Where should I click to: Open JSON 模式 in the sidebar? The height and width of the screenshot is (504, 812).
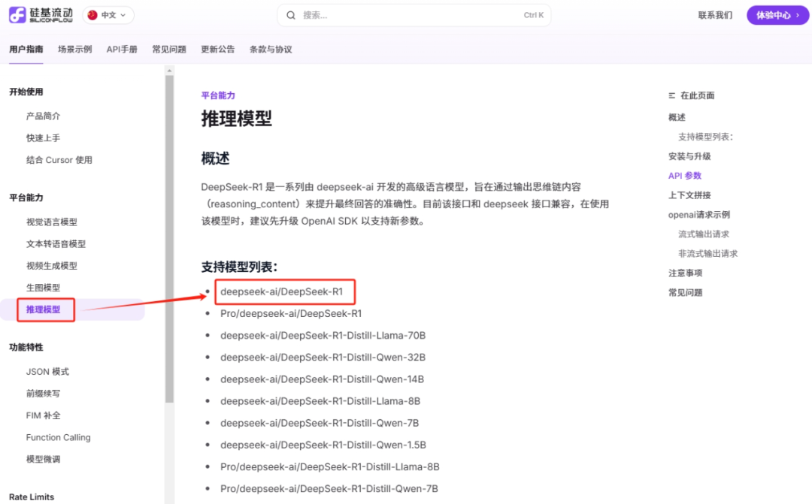tap(47, 372)
